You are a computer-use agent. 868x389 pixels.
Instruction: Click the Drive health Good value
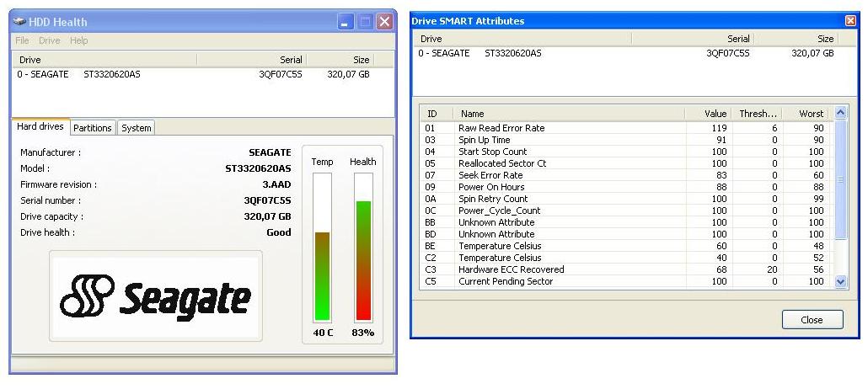[x=278, y=232]
